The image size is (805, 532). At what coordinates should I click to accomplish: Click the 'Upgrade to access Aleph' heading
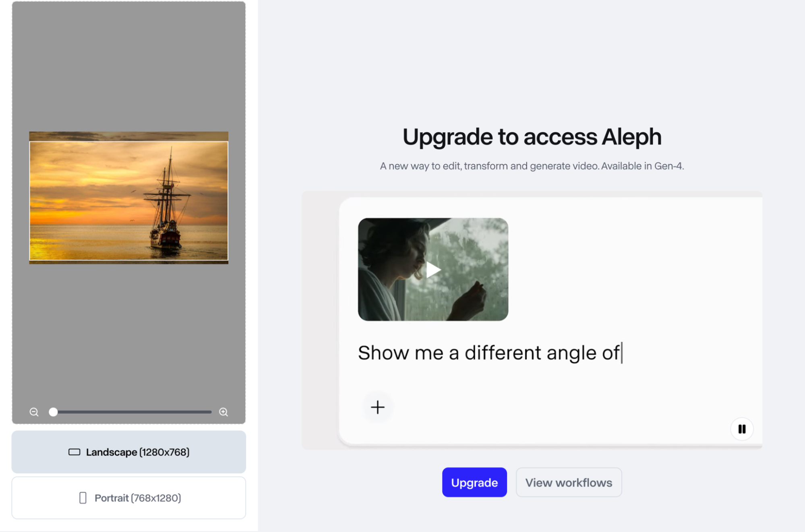click(x=532, y=137)
